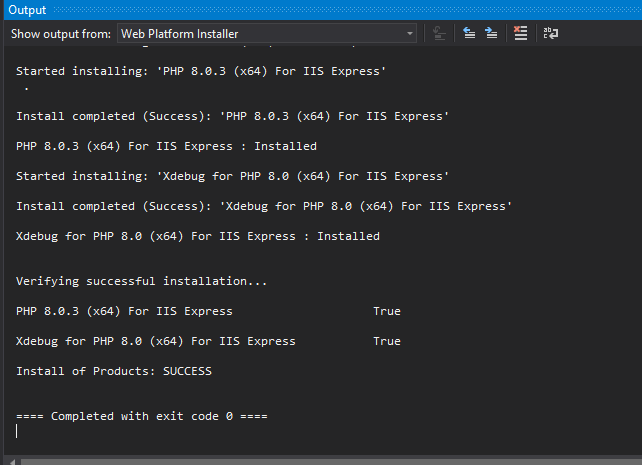
Task: Click "==== Completed with exit code 0 ===="
Action: [x=142, y=416]
